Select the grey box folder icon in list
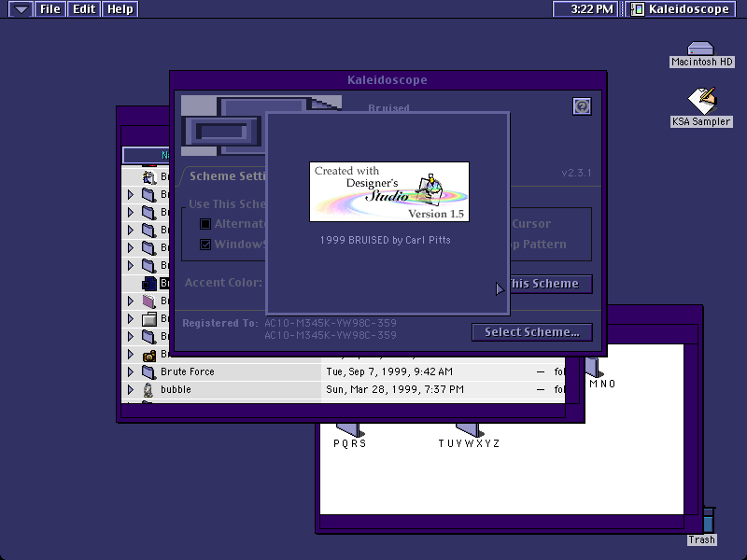This screenshot has width=747, height=560. pyautogui.click(x=148, y=318)
